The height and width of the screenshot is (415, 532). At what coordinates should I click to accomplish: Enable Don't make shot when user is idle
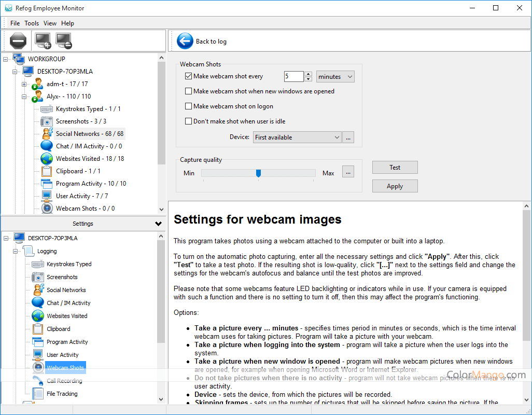point(189,121)
